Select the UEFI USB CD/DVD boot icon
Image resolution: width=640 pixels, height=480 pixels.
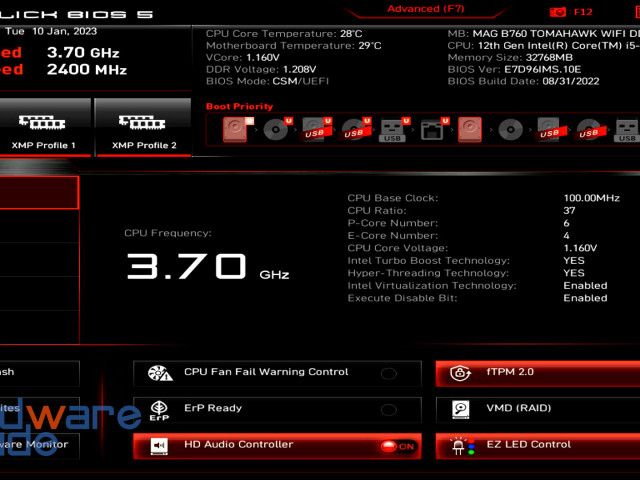coord(354,129)
